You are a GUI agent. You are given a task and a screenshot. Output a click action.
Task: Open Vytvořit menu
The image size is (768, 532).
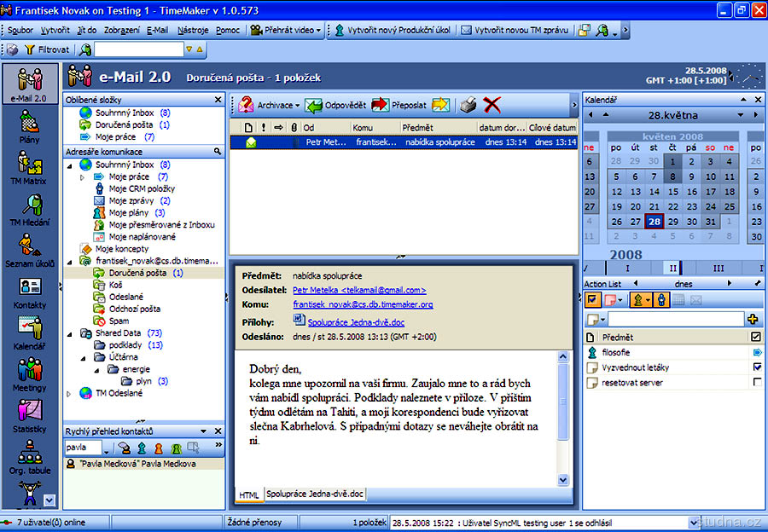(x=55, y=31)
